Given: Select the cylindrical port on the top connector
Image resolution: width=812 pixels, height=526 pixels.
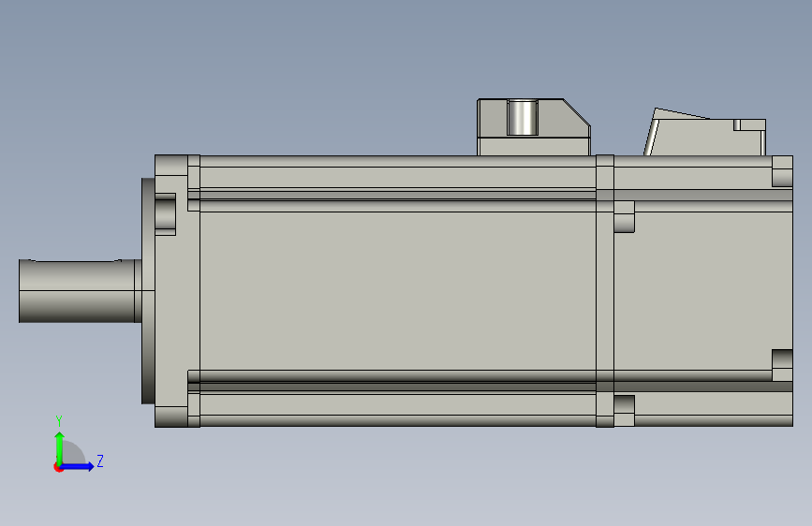Looking at the screenshot, I should pyautogui.click(x=522, y=118).
